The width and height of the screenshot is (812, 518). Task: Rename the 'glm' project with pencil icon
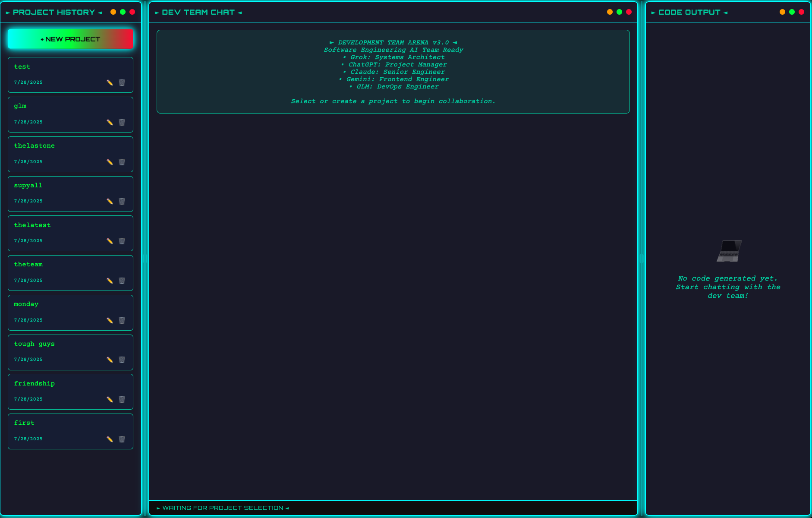point(110,122)
